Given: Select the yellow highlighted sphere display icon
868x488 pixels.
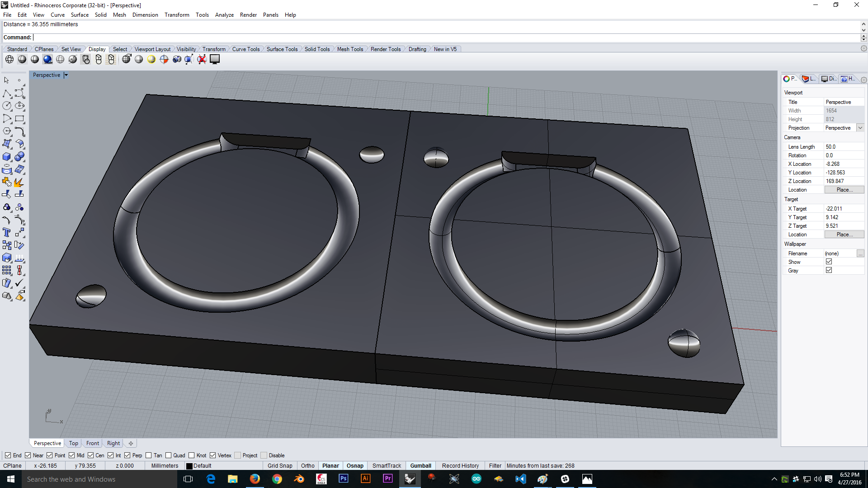Looking at the screenshot, I should coord(151,59).
